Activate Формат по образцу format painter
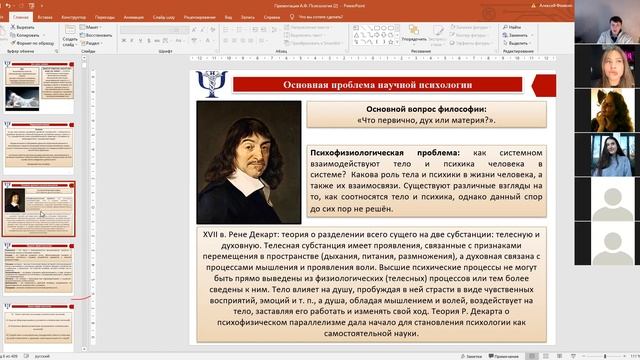Screen dimensions: 640x360 click(32, 43)
